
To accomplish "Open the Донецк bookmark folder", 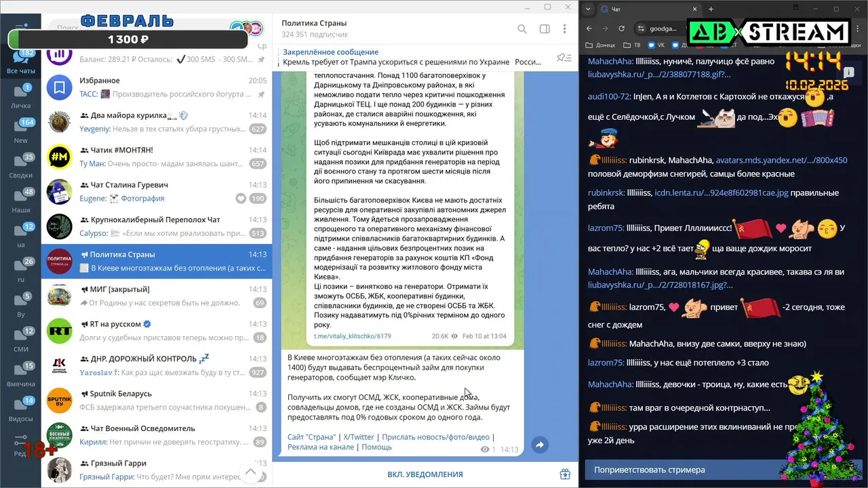I will 601,45.
